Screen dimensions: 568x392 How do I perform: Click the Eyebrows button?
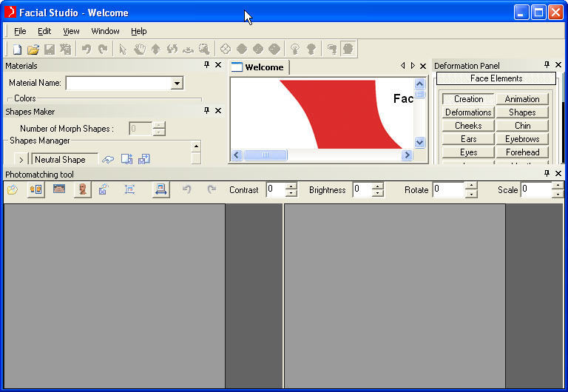pyautogui.click(x=522, y=139)
